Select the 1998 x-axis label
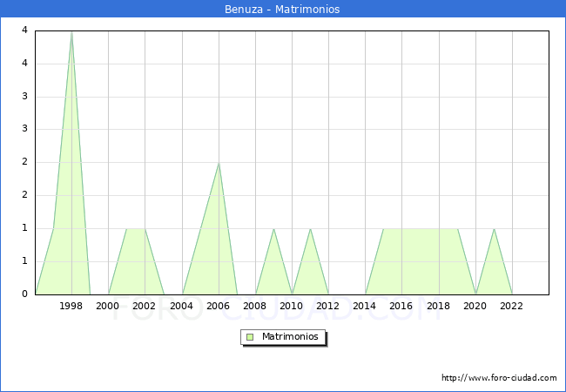 (71, 306)
